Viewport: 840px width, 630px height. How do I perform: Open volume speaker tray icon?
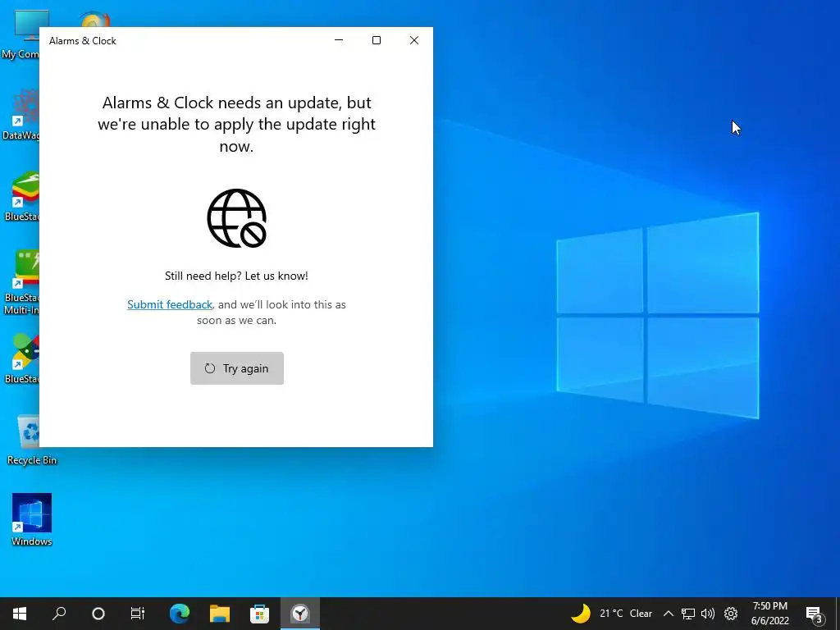click(x=708, y=614)
